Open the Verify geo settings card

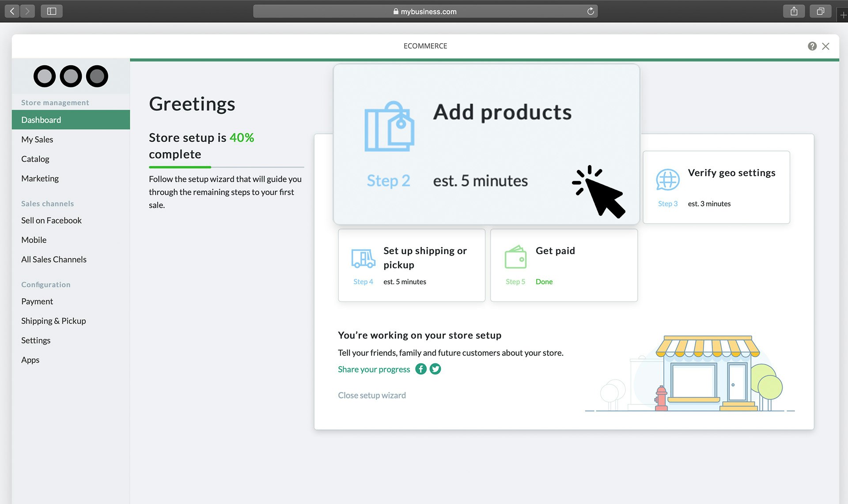[716, 187]
